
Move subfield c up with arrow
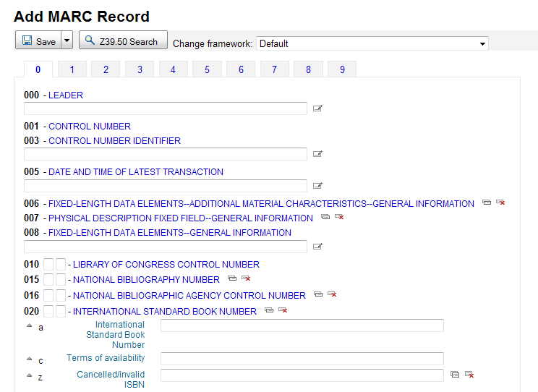point(30,359)
